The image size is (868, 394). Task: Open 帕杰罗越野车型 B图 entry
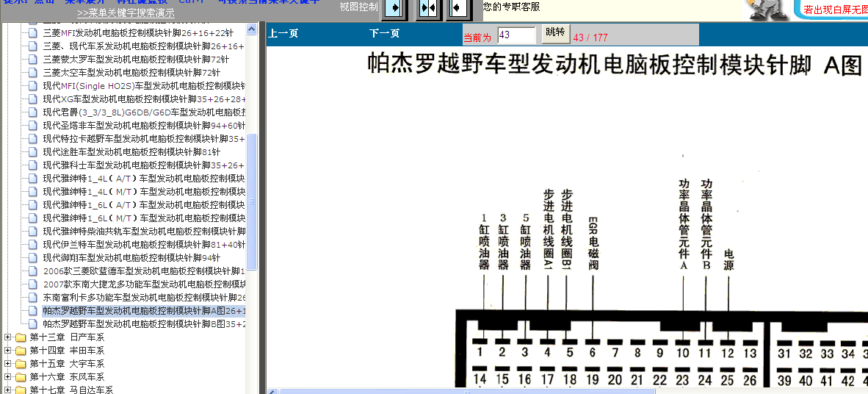[x=143, y=323]
